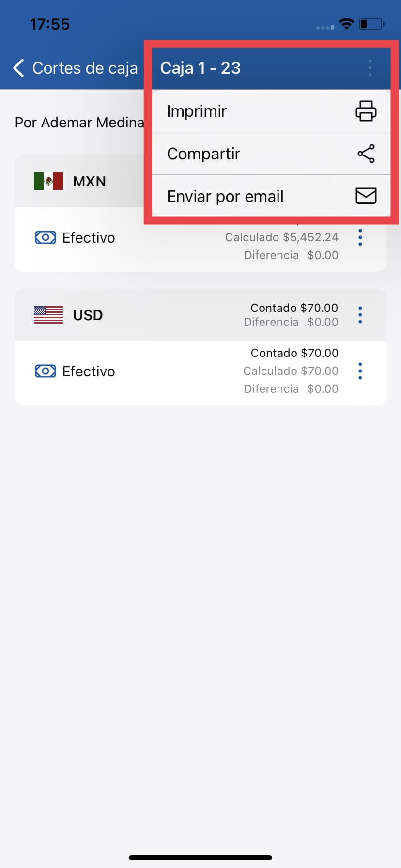Image resolution: width=401 pixels, height=868 pixels.
Task: Tap the United States flag icon
Action: (x=48, y=315)
